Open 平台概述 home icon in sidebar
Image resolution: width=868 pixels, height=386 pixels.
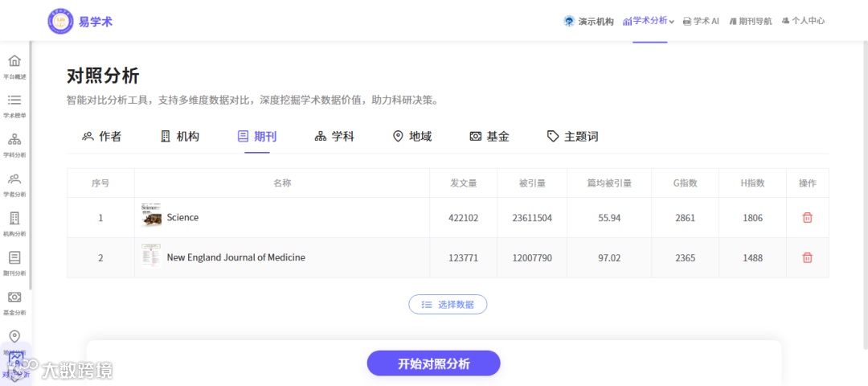pyautogui.click(x=15, y=61)
